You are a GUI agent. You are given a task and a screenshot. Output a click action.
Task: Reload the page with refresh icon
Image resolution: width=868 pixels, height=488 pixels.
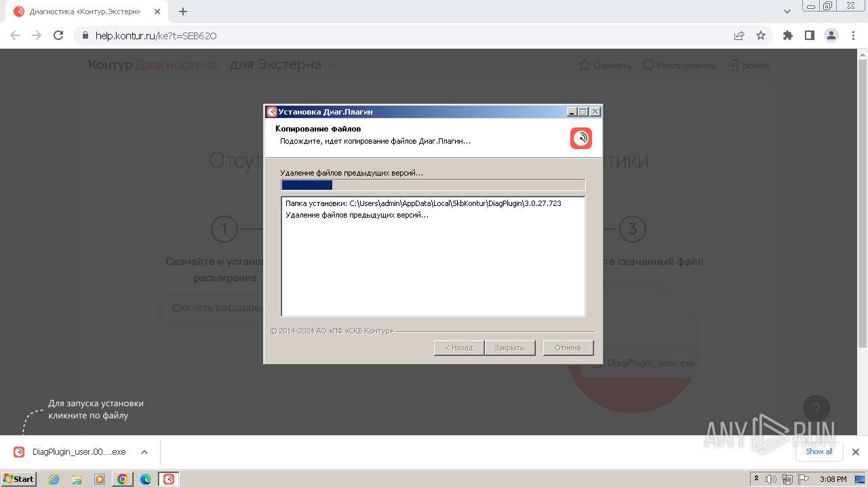(x=58, y=35)
